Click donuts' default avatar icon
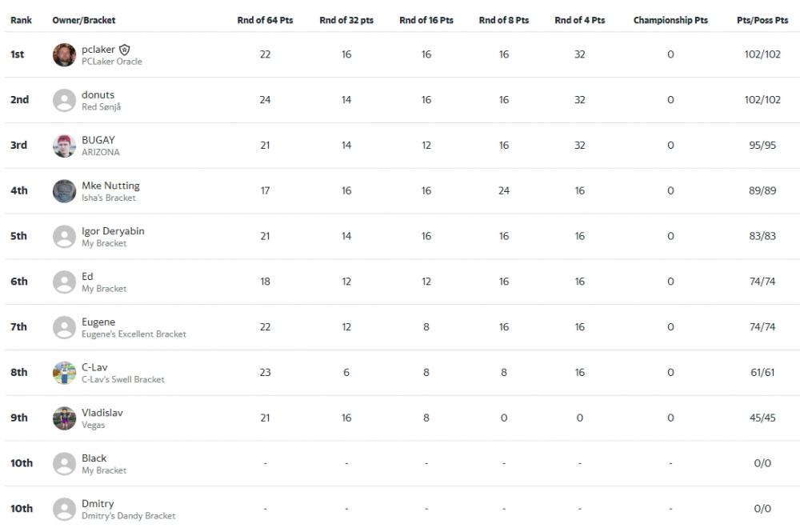The width and height of the screenshot is (800, 532). (64, 100)
